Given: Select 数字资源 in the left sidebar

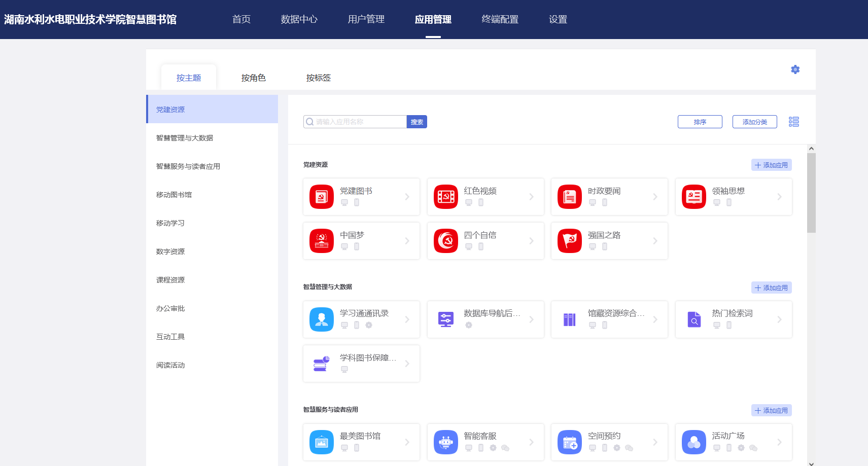Looking at the screenshot, I should click(x=170, y=252).
